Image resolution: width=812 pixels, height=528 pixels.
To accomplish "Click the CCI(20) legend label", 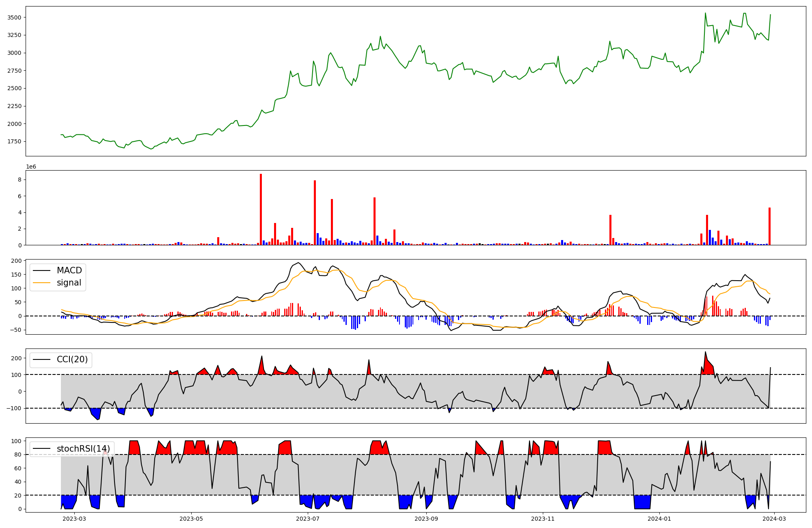I will (72, 359).
